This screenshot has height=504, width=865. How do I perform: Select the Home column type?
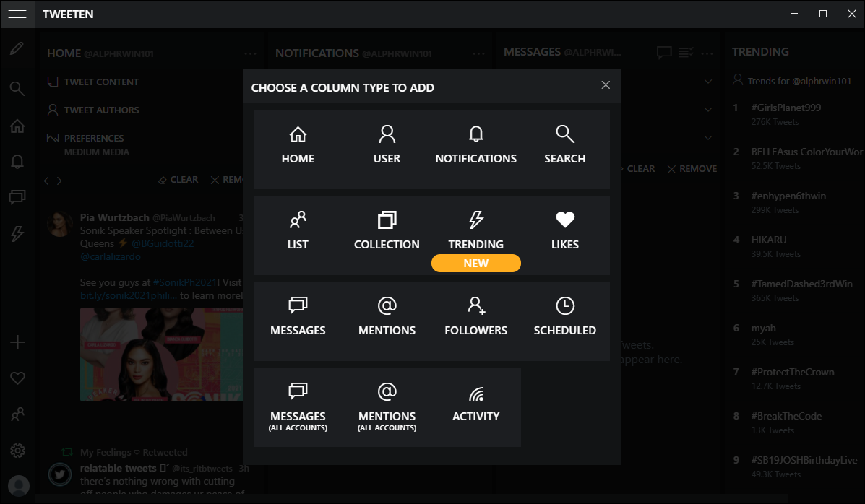pyautogui.click(x=298, y=145)
